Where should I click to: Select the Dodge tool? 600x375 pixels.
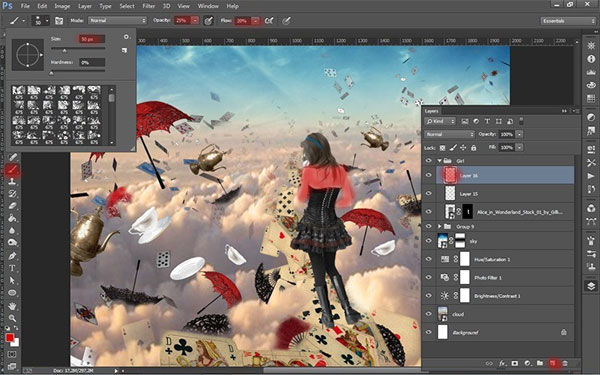[12, 243]
